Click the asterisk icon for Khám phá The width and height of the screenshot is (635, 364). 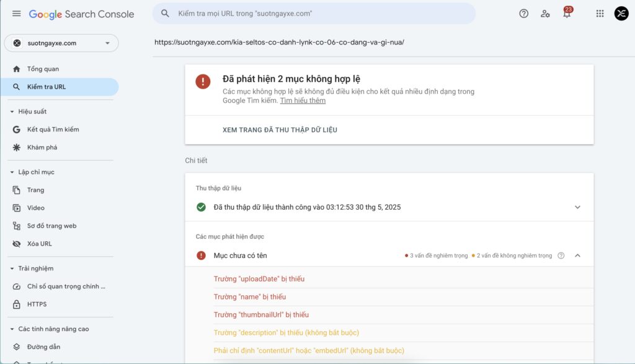pos(16,148)
